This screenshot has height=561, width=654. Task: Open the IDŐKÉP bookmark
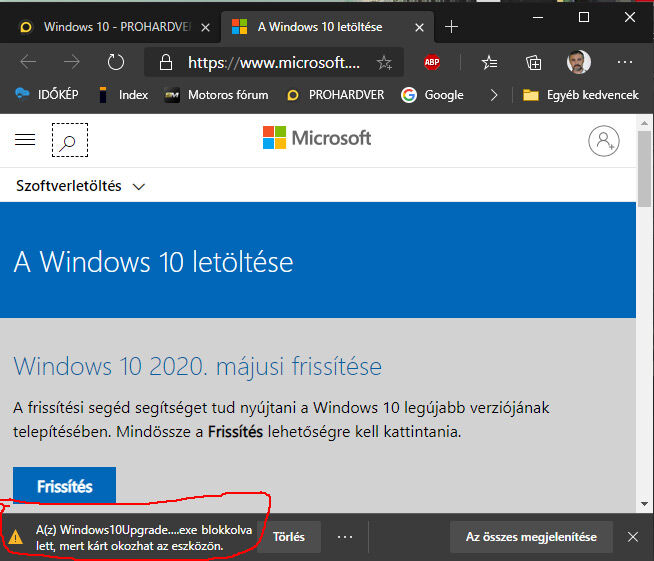click(47, 95)
